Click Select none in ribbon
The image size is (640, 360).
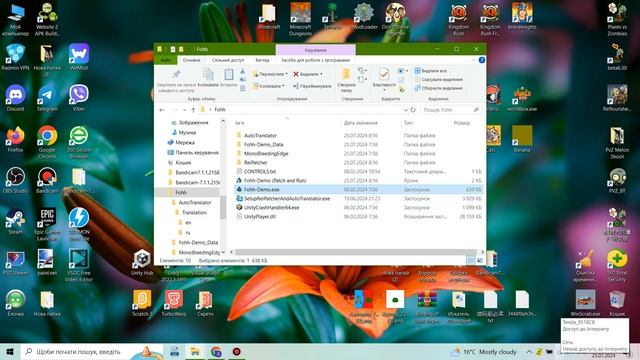438,79
